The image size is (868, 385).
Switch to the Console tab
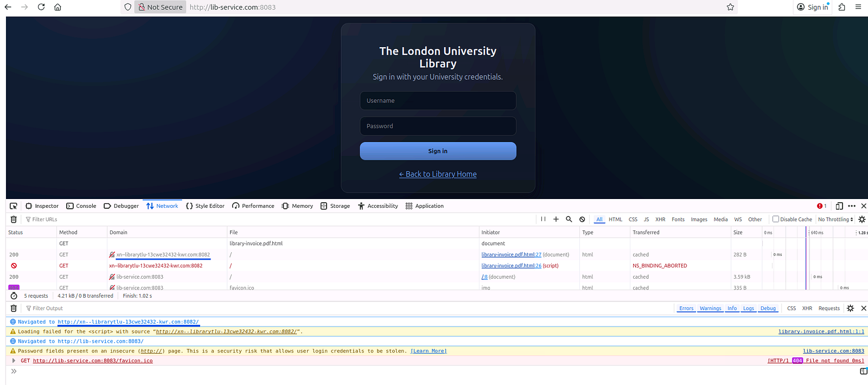[x=81, y=206]
